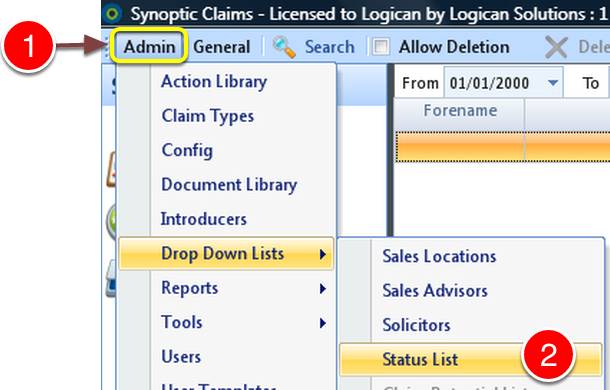Open the General menu
Screen dimensions: 610x390
(x=222, y=47)
